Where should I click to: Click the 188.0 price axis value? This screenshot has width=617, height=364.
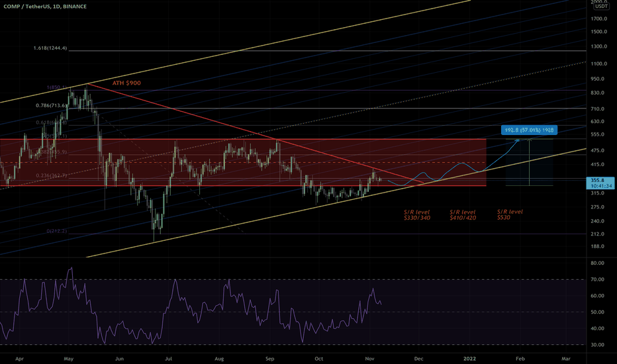pyautogui.click(x=598, y=246)
